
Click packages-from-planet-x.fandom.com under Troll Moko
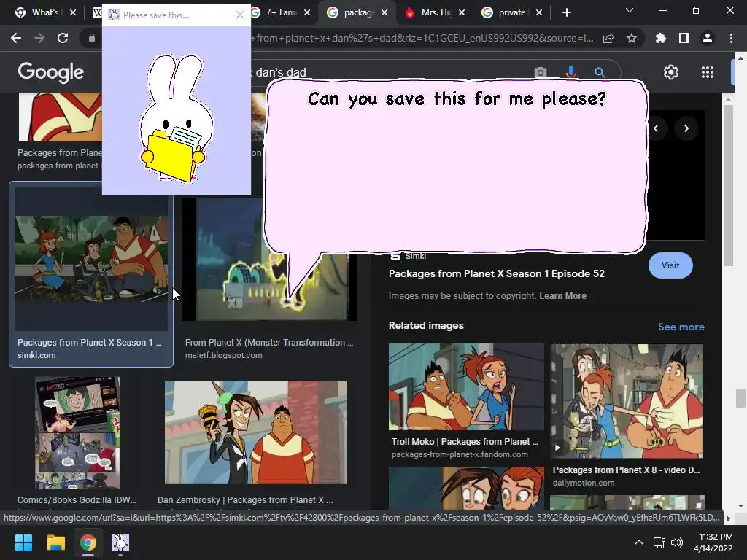coord(460,454)
